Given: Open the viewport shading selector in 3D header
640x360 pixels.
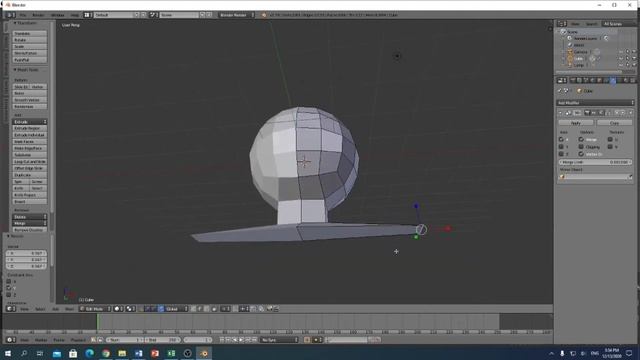Looking at the screenshot, I should 119,309.
